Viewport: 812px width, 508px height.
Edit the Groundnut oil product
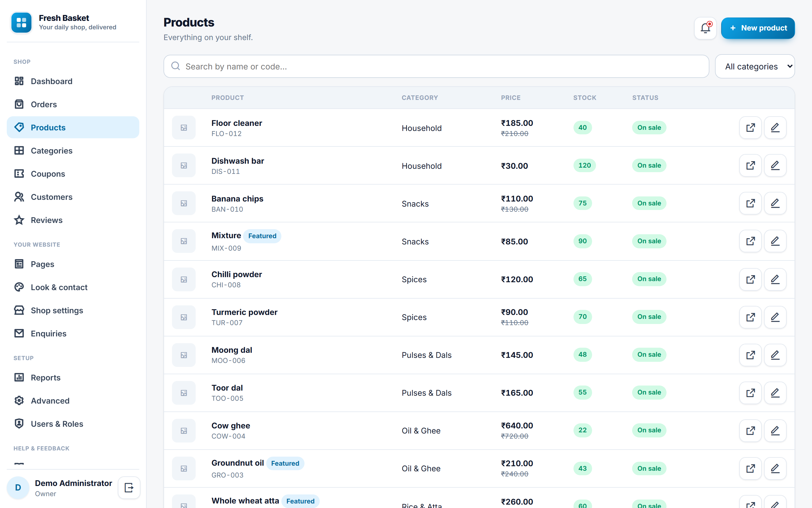point(775,468)
